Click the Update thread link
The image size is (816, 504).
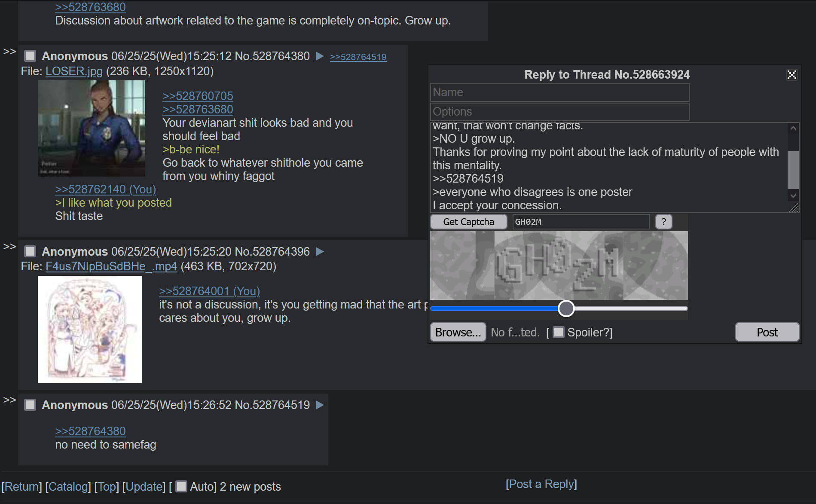[144, 486]
